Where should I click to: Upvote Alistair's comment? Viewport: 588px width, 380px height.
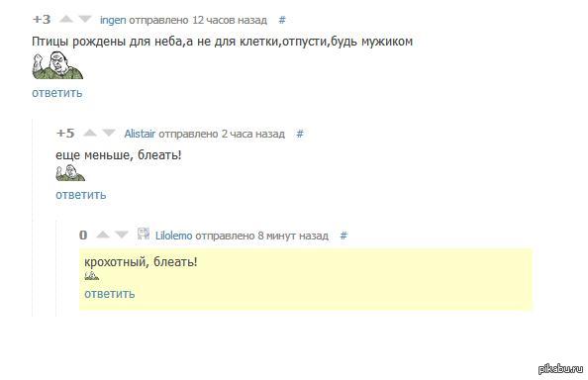pos(90,133)
